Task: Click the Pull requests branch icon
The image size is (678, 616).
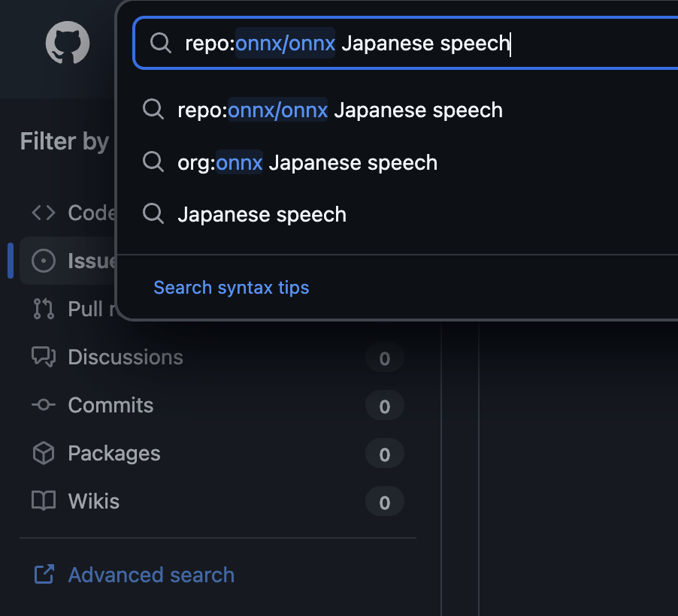Action: 44,309
